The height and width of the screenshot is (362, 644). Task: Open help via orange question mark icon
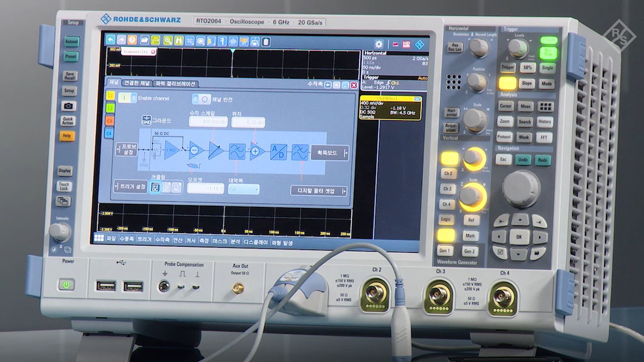[x=132, y=40]
